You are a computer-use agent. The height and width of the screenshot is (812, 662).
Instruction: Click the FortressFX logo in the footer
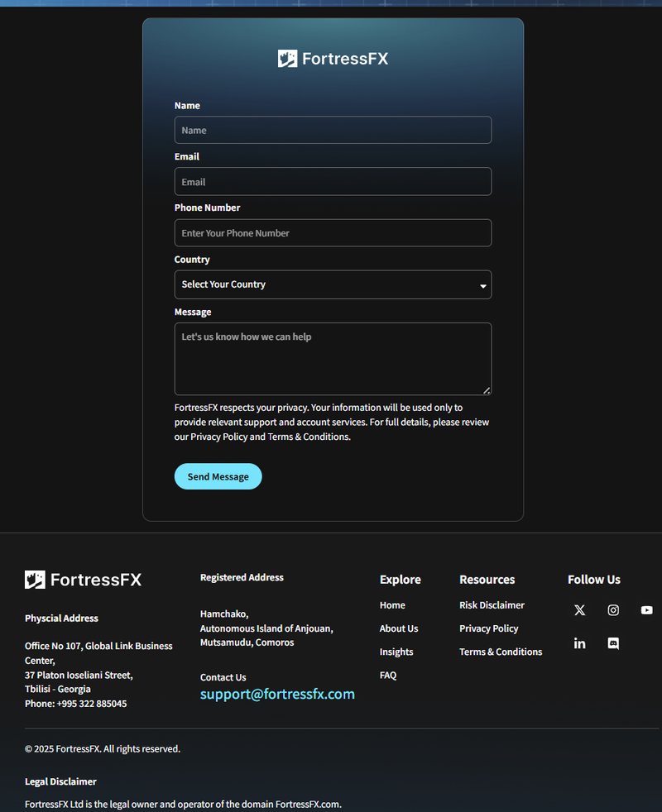pyautogui.click(x=83, y=580)
